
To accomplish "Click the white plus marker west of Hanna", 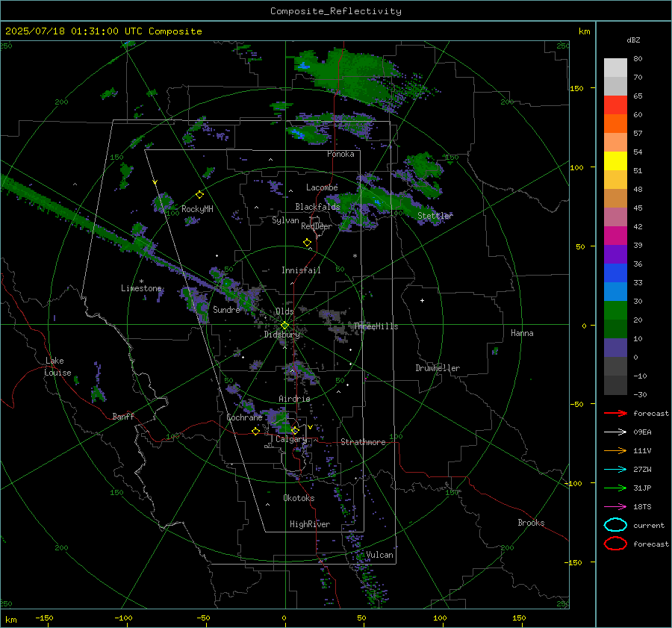I will click(422, 300).
